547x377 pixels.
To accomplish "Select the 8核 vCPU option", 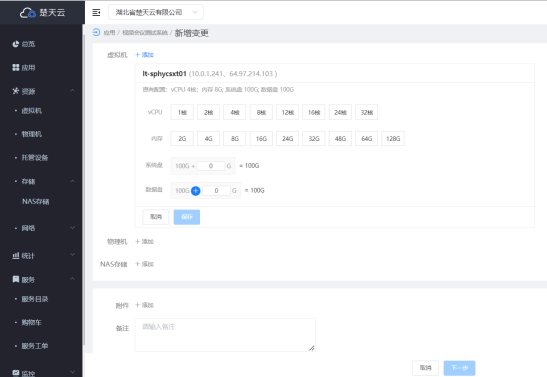I will 261,112.
